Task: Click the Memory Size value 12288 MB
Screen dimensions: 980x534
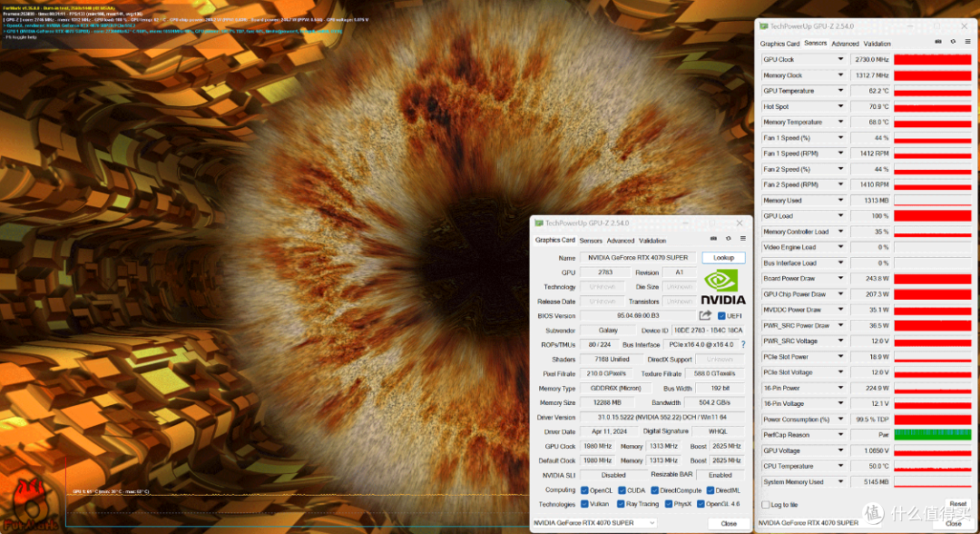Action: (x=607, y=402)
